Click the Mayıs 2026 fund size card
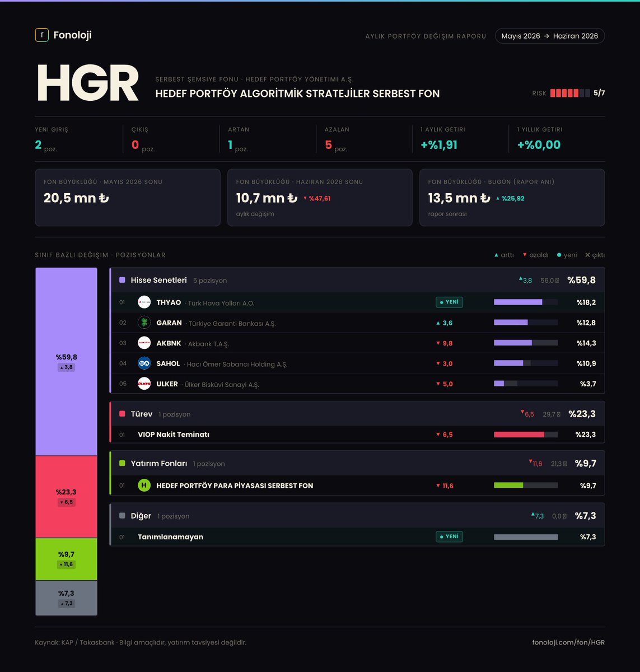Image resolution: width=640 pixels, height=672 pixels. (x=128, y=198)
